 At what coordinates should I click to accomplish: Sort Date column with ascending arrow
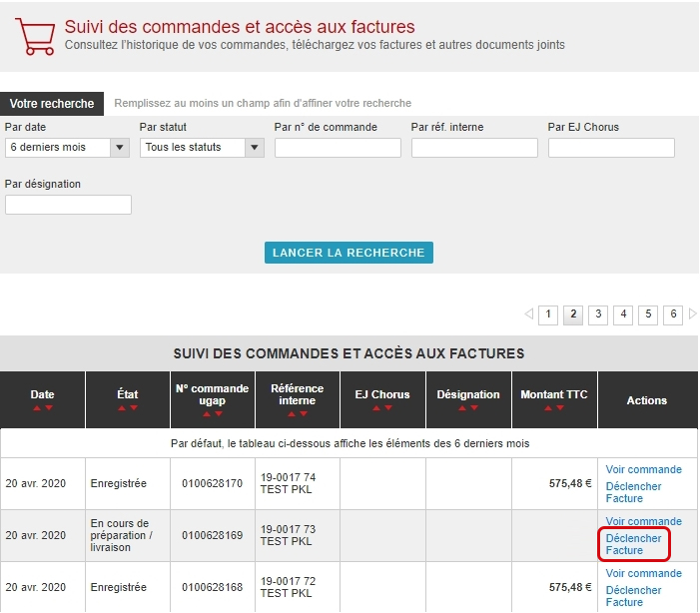click(37, 408)
